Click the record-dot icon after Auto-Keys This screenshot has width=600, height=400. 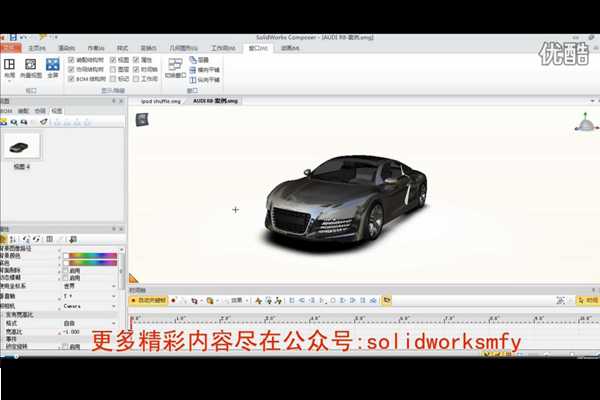(173, 300)
